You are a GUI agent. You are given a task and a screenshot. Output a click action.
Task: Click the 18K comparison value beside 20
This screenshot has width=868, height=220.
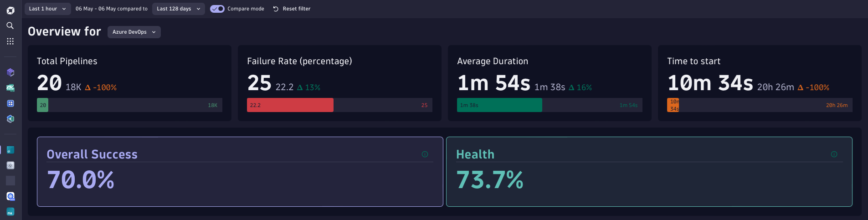click(73, 87)
